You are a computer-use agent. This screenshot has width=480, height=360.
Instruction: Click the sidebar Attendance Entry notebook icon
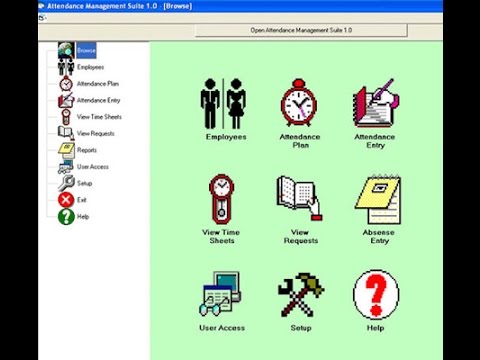click(66, 100)
